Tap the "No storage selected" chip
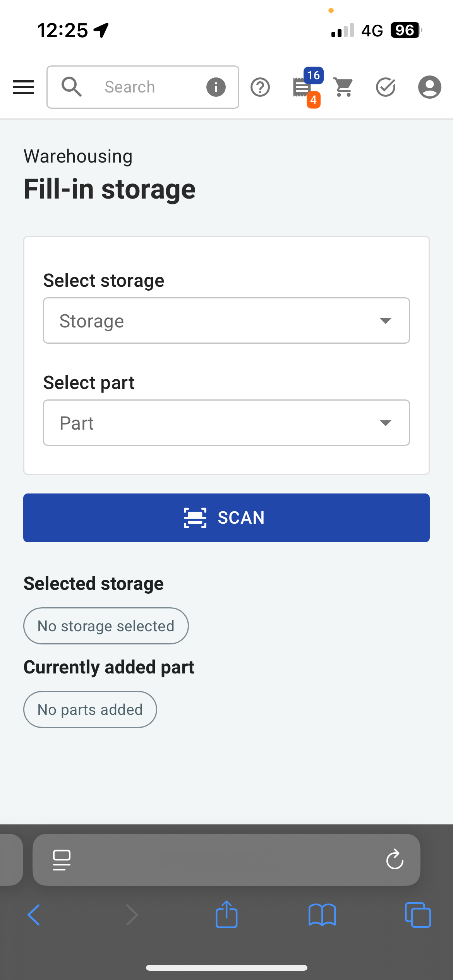Screen dimensions: 453x980 tap(106, 626)
